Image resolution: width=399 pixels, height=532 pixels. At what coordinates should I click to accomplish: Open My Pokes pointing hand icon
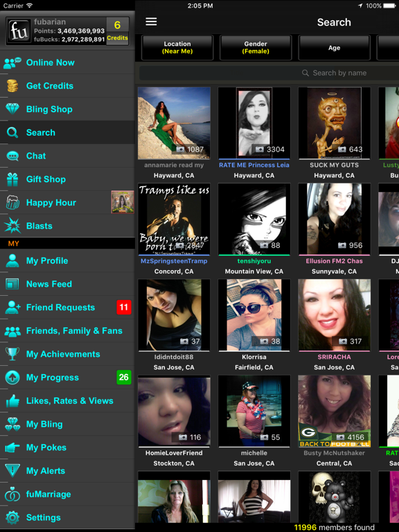pyautogui.click(x=12, y=447)
